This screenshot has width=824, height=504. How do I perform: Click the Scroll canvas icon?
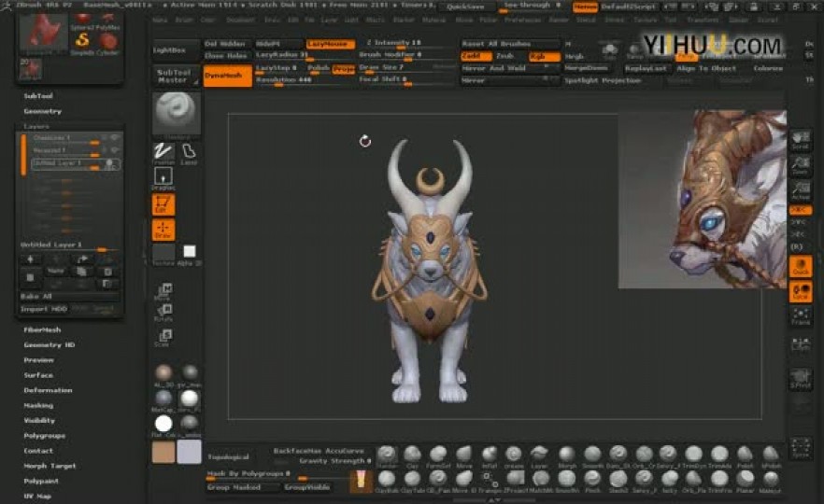[801, 140]
